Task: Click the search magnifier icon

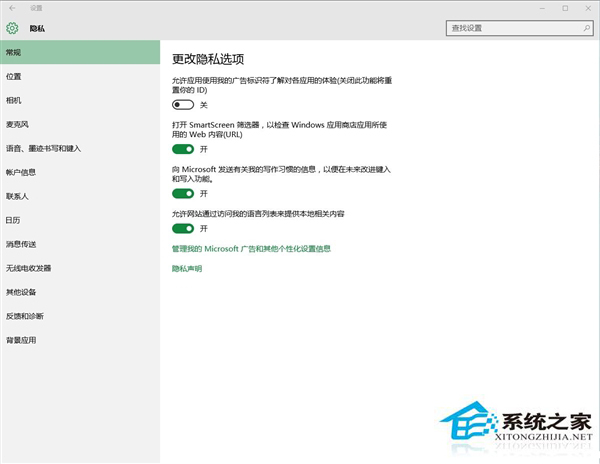Action: 587,28
